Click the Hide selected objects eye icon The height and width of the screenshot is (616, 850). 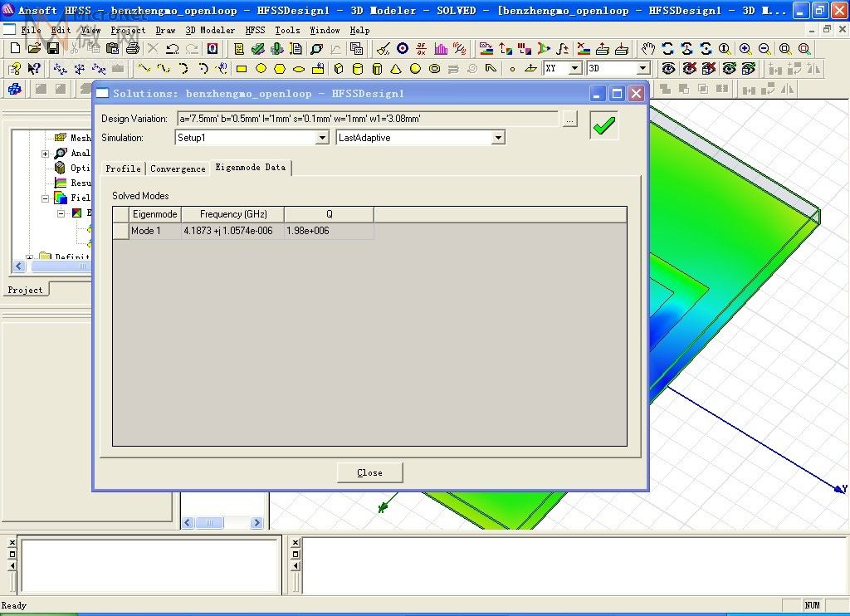coord(690,69)
